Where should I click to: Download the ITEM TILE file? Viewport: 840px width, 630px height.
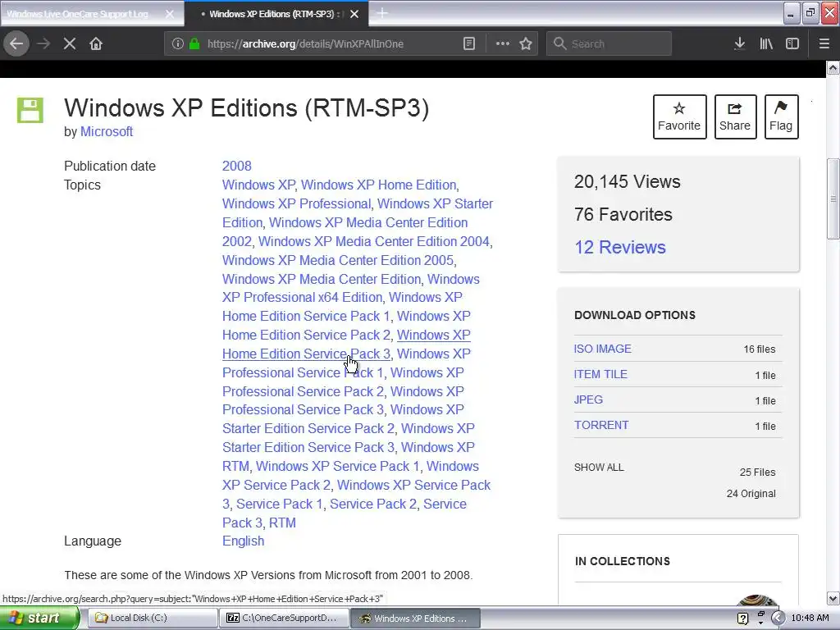[600, 374]
